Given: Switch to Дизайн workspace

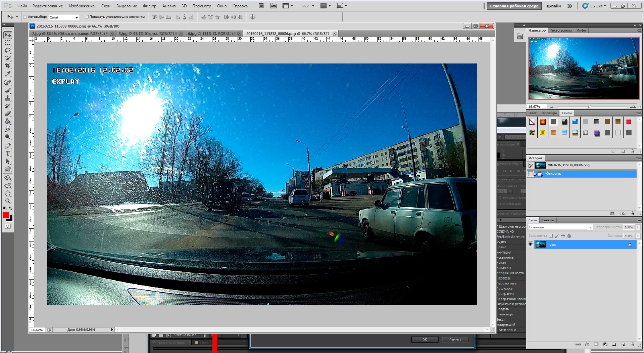Looking at the screenshot, I should pos(553,6).
